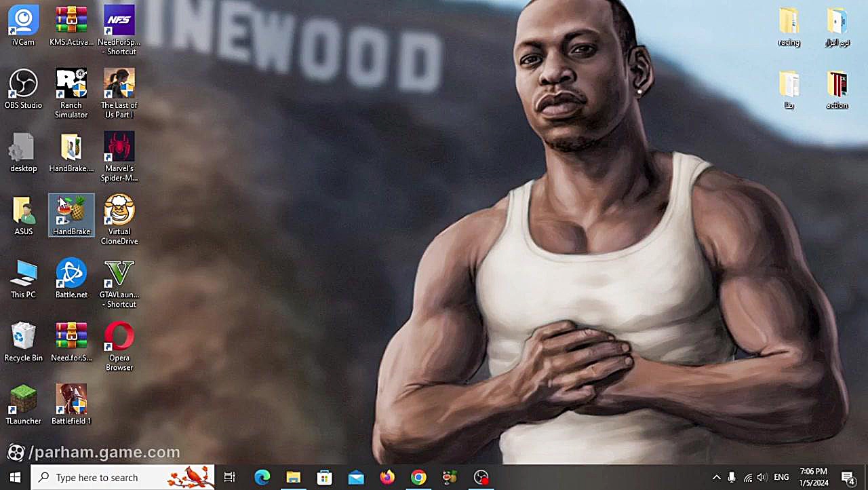
Task: Select the action archive icon
Action: pos(837,89)
